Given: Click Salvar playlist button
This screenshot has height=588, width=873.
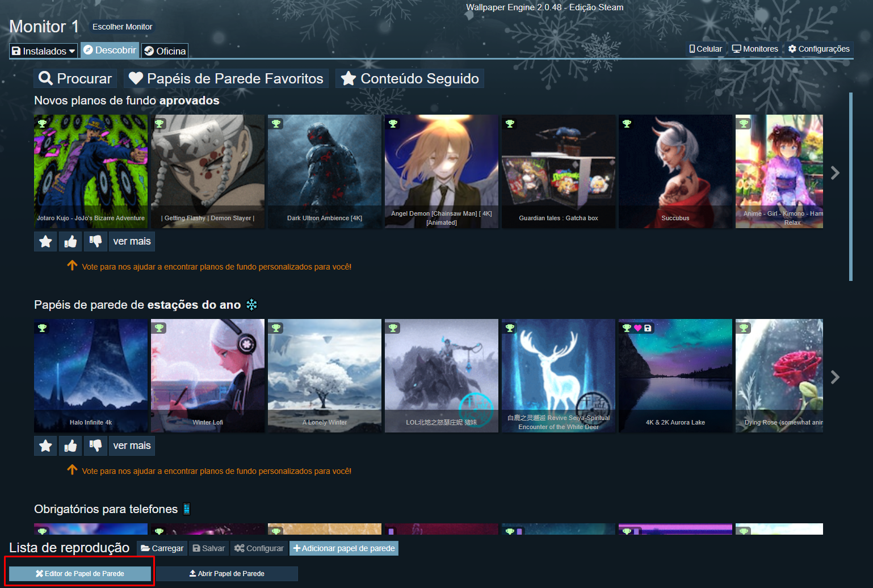Looking at the screenshot, I should 208,548.
